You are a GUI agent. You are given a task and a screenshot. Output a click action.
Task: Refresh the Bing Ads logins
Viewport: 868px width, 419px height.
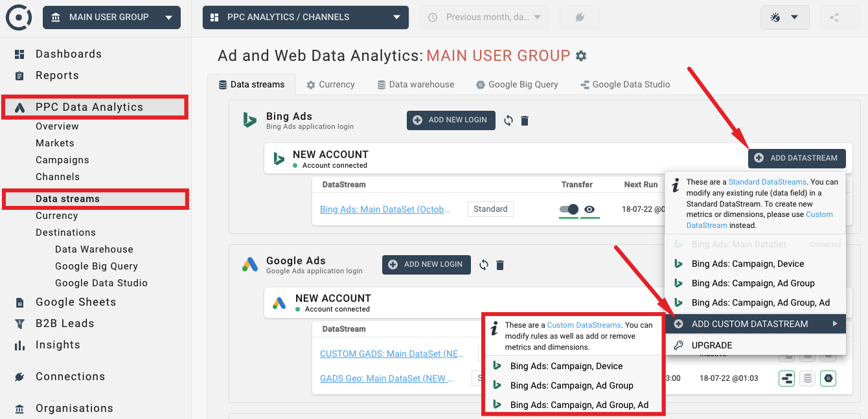[x=508, y=120]
